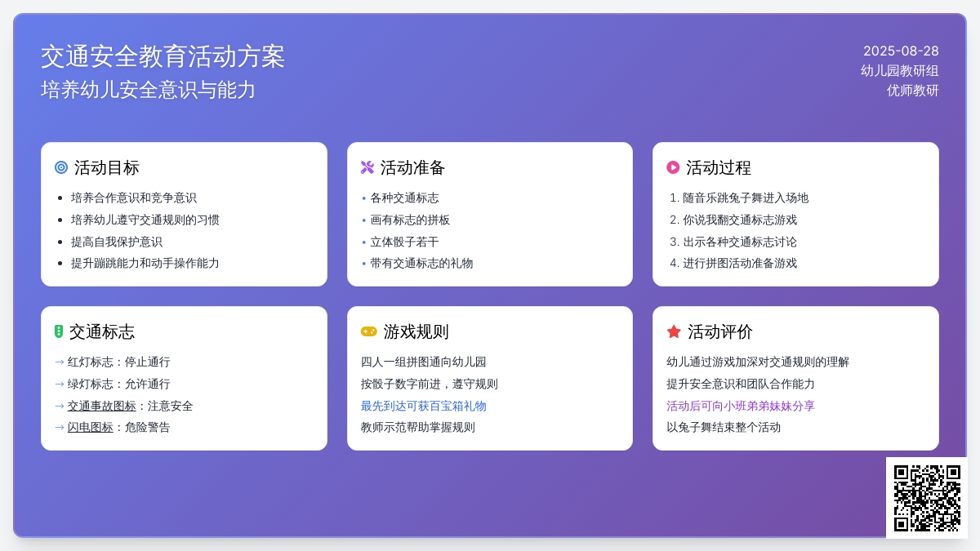Image resolution: width=980 pixels, height=551 pixels.
Task: Click the item 各种交通标志
Action: [x=404, y=198]
